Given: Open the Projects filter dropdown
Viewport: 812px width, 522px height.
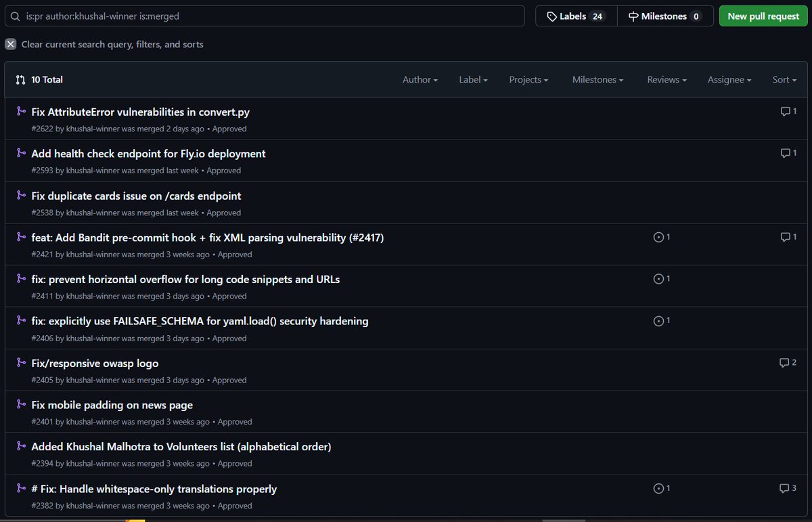Looking at the screenshot, I should (x=528, y=80).
